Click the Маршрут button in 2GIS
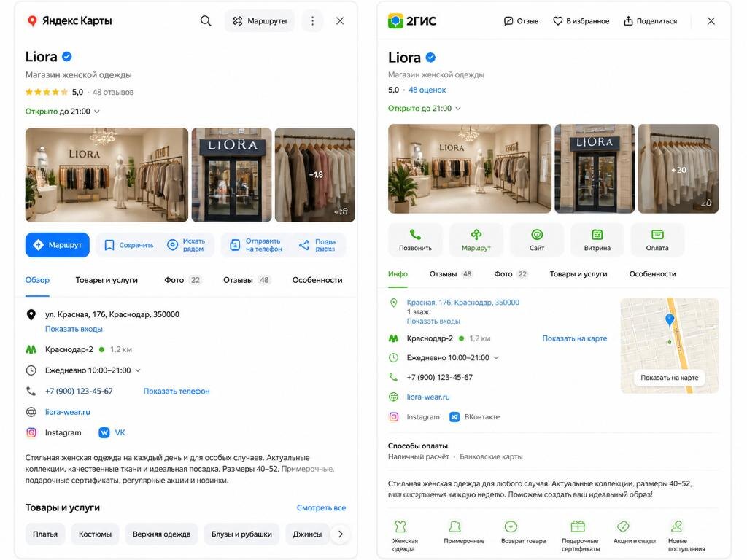 [476, 240]
